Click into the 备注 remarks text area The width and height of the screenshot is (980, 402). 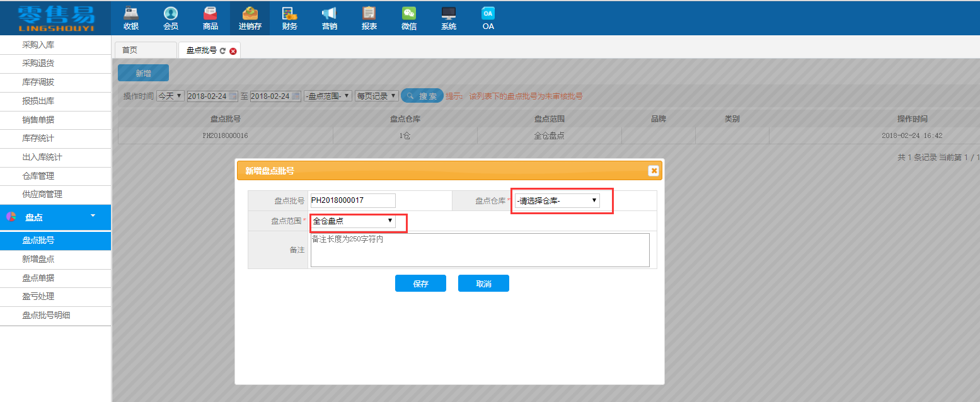coord(480,250)
